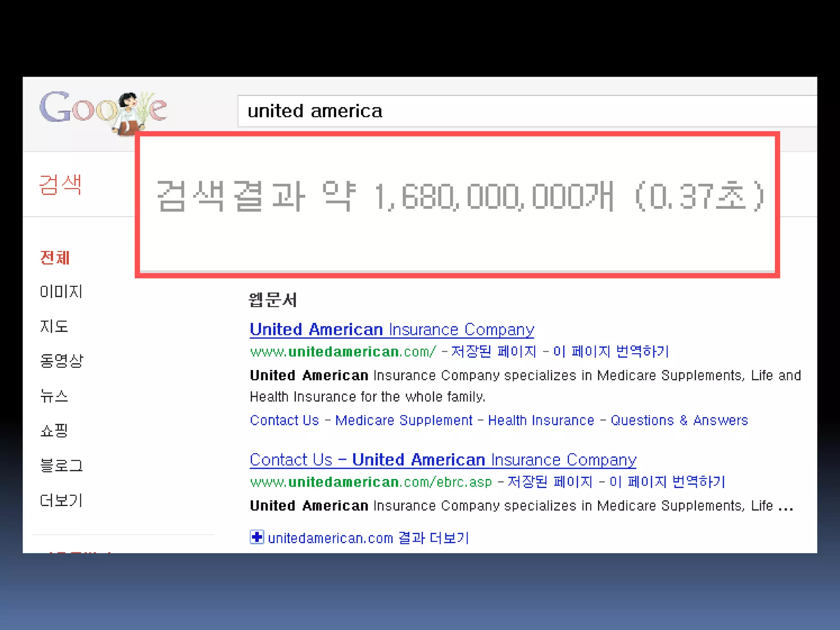This screenshot has height=630, width=840.
Task: Expand 더보기 (More) sidebar options
Action: (x=62, y=500)
